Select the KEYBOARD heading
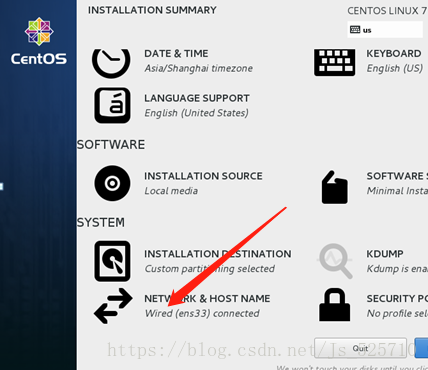The width and height of the screenshot is (428, 370). pyautogui.click(x=394, y=53)
